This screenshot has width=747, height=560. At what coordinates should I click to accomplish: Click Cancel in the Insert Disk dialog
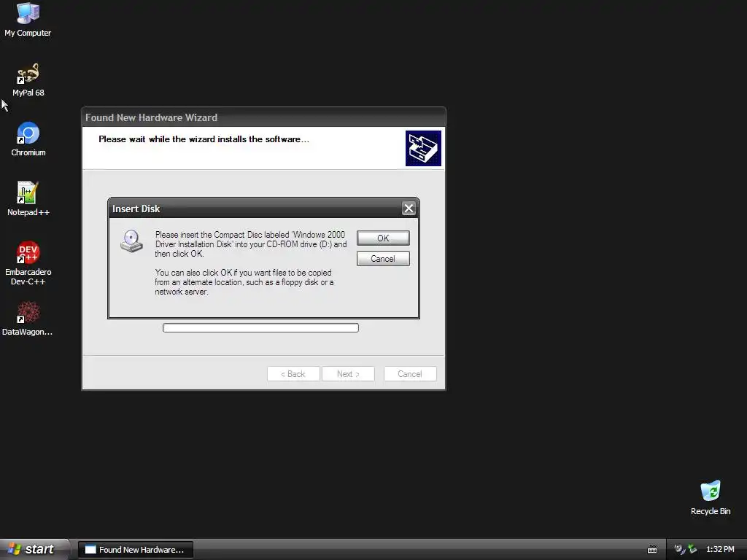coord(383,259)
